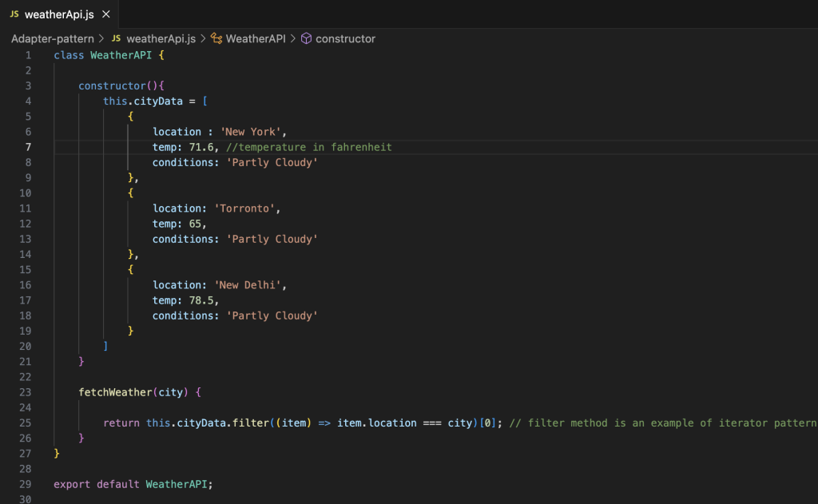Viewport: 818px width, 504px height.
Task: Click line number 29 in gutter
Action: (26, 484)
